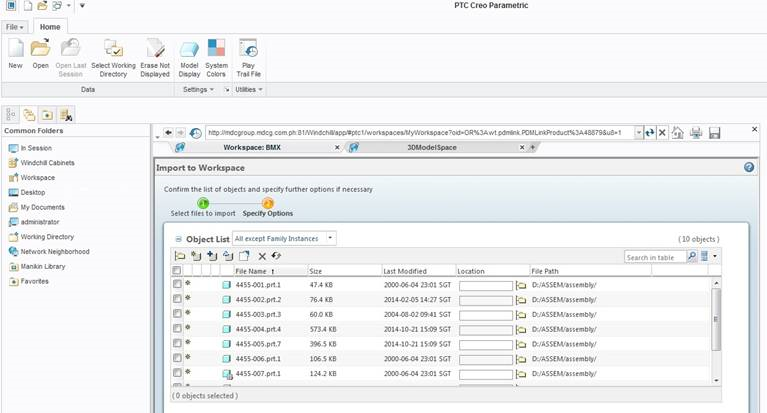This screenshot has width=767, height=413.
Task: Click the favorites navigator tab icon
Action: coord(47,115)
